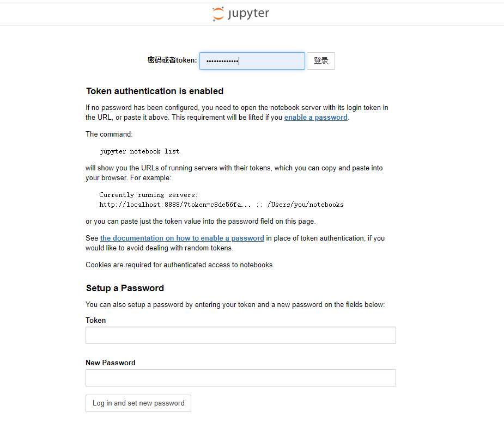Click the Token input field under Setup a Password
This screenshot has height=436, width=504.
pos(241,335)
